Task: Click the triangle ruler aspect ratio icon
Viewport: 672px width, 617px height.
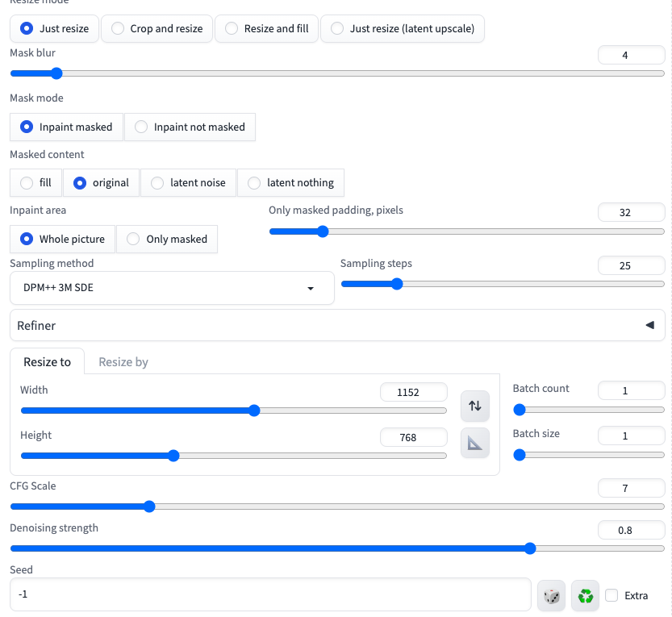Action: pyautogui.click(x=474, y=443)
